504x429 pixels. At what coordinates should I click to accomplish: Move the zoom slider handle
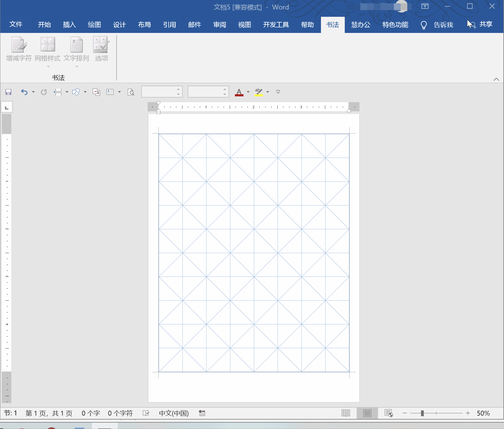click(422, 413)
